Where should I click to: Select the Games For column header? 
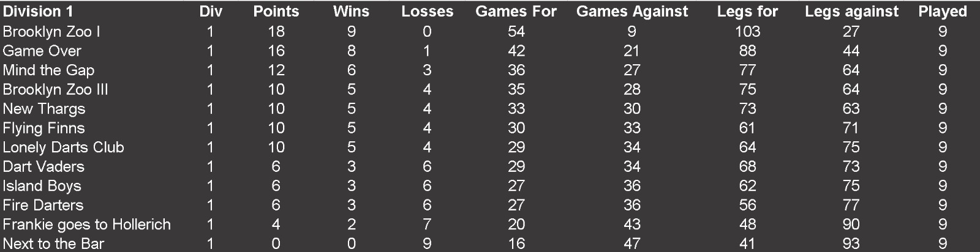[516, 12]
